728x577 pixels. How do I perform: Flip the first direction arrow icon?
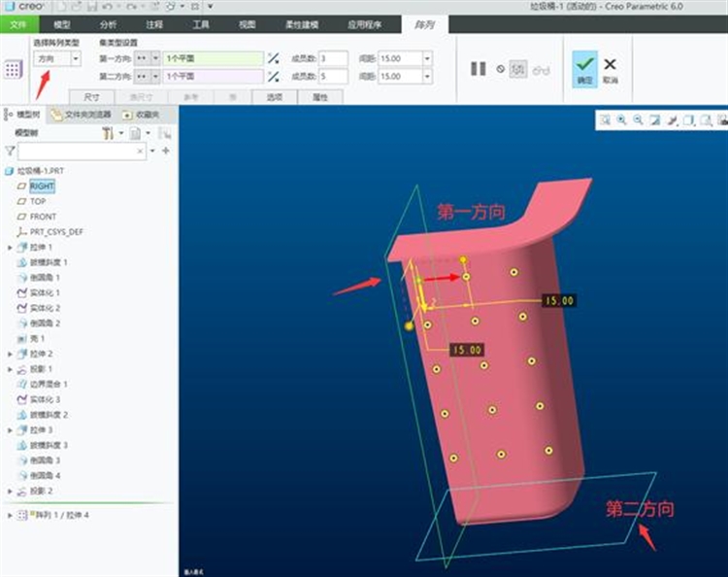pyautogui.click(x=274, y=58)
